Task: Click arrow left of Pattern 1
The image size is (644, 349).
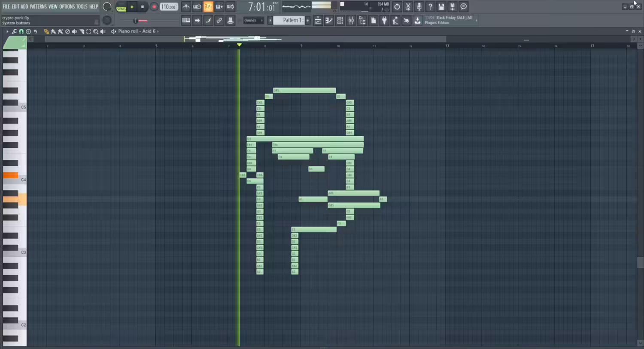Action: 270,20
